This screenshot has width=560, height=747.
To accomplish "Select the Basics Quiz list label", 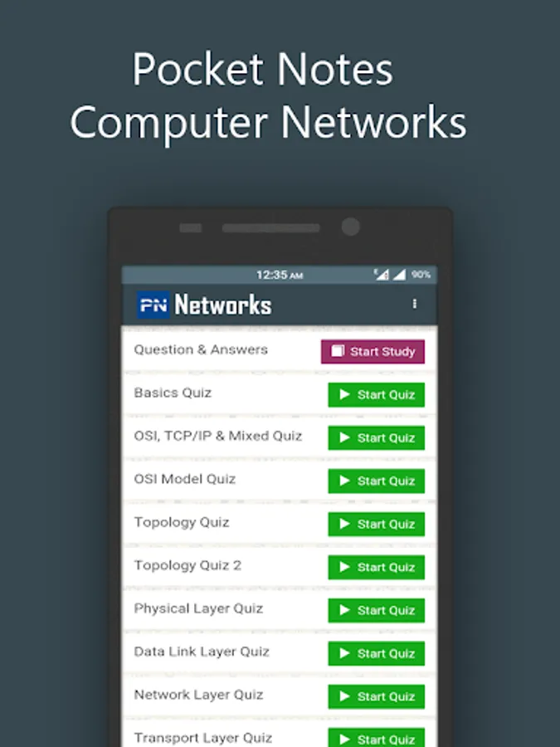I will pos(173,393).
